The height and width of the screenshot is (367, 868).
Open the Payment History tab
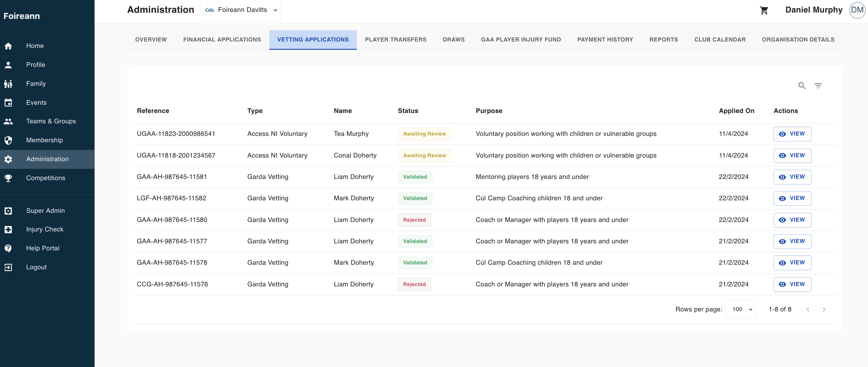coord(605,40)
